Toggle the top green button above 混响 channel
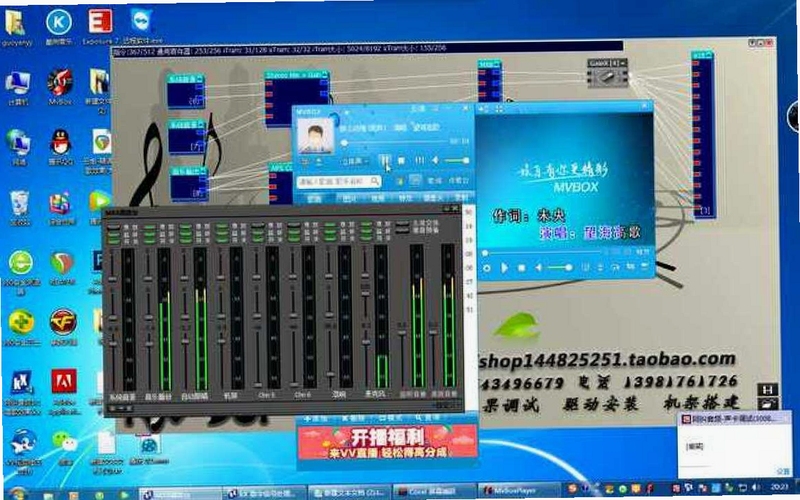 [x=331, y=226]
